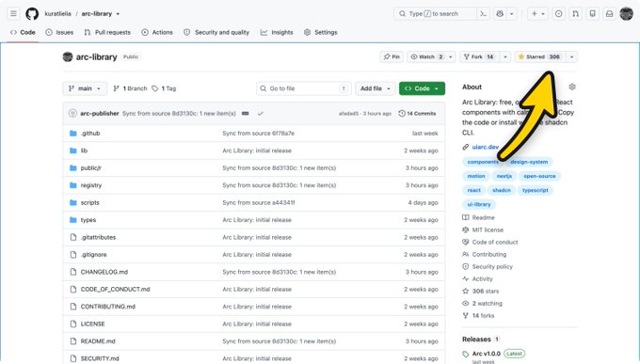Open the .github folder
640x364 pixels.
[90, 133]
